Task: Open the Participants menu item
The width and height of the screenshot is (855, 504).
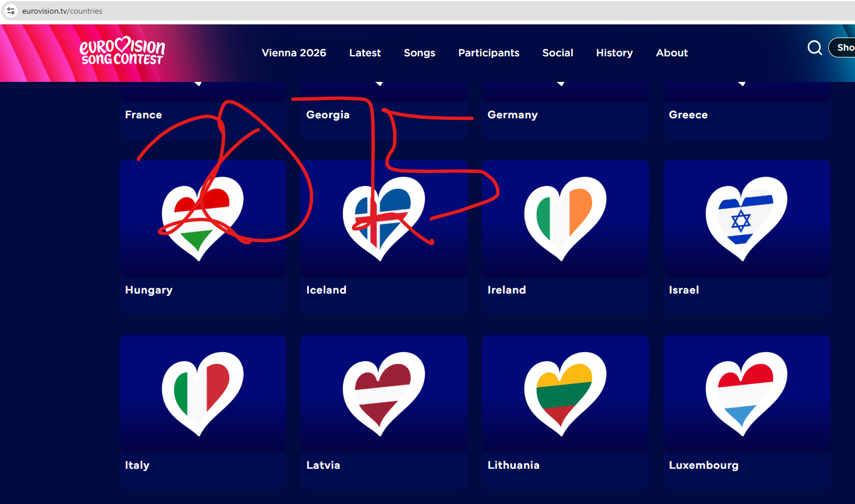Action: click(x=489, y=53)
